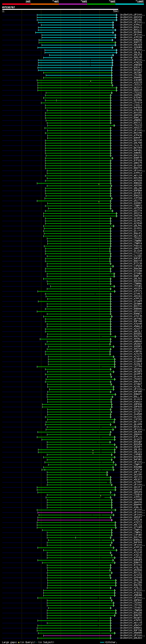Select label UniRef100_B9GLM5
146x644 pixels.
click(131, 58)
